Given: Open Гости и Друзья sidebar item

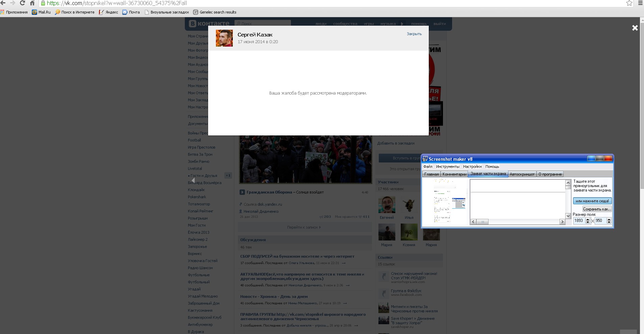Looking at the screenshot, I should point(204,176).
